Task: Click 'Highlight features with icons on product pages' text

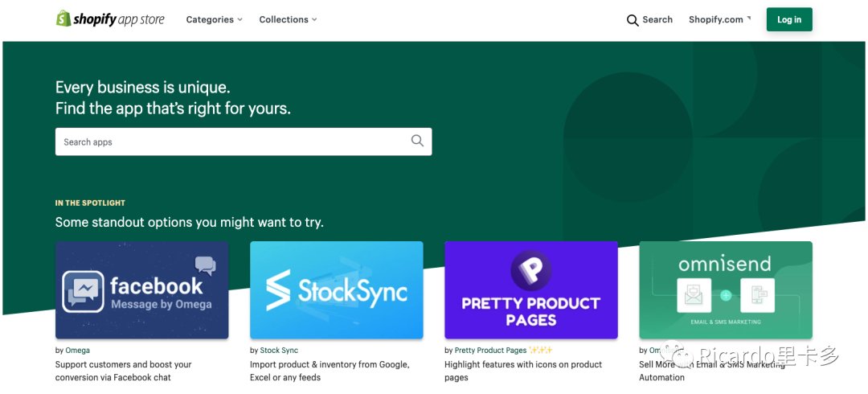Action: pyautogui.click(x=523, y=371)
